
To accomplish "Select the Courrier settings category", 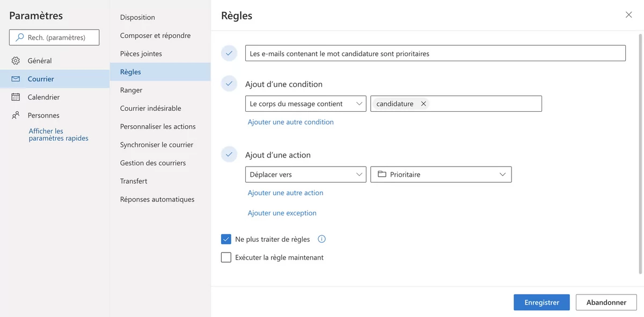I will pyautogui.click(x=55, y=79).
